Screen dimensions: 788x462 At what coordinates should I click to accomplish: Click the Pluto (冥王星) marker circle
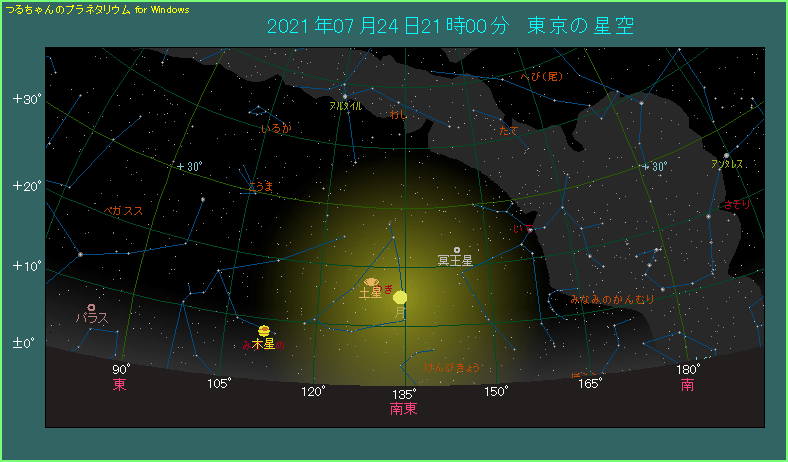click(x=457, y=250)
